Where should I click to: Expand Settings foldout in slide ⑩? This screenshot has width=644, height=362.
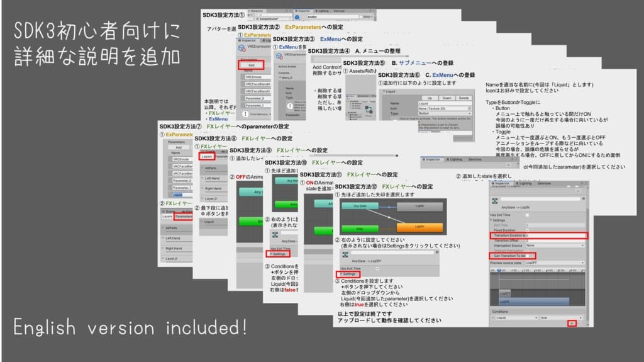pyautogui.click(x=278, y=254)
